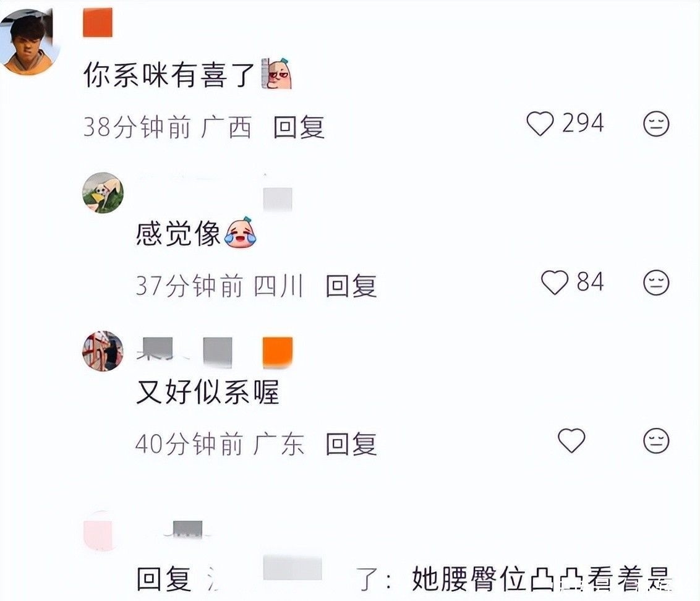Click the like count 294
The width and height of the screenshot is (700, 601).
click(x=583, y=123)
